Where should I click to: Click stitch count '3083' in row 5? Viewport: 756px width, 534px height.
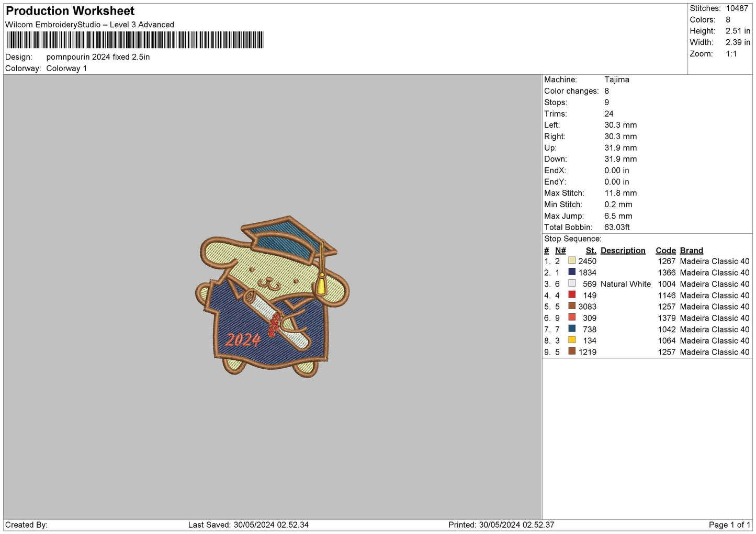588,306
